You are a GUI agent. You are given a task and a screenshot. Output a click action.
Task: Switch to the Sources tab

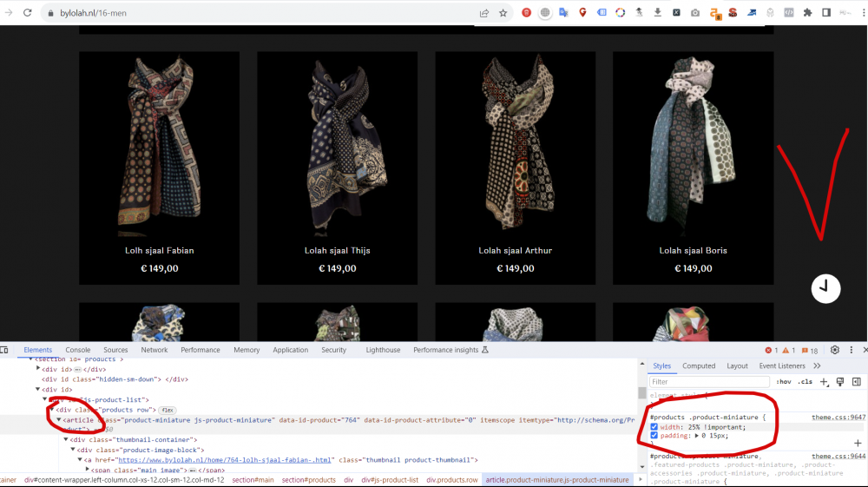pyautogui.click(x=115, y=350)
